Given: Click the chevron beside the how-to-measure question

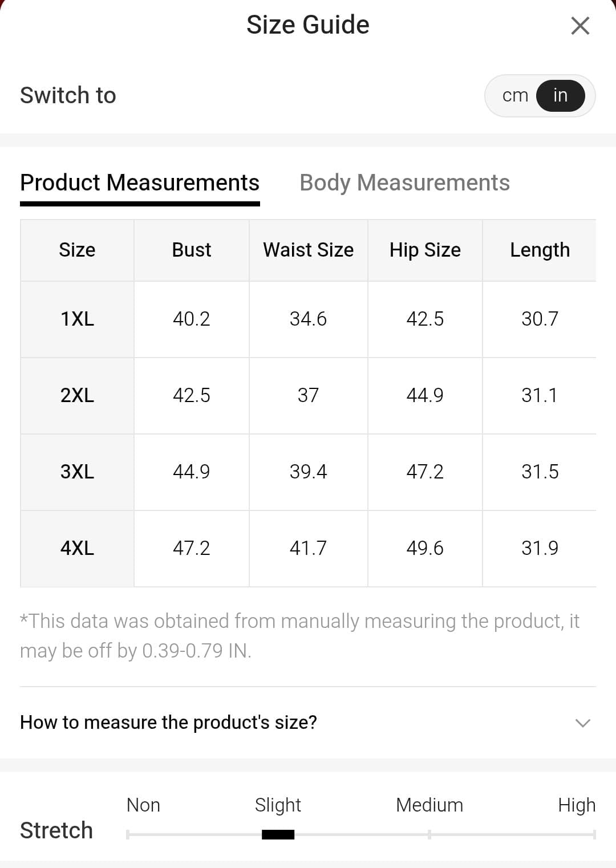Looking at the screenshot, I should coord(582,723).
